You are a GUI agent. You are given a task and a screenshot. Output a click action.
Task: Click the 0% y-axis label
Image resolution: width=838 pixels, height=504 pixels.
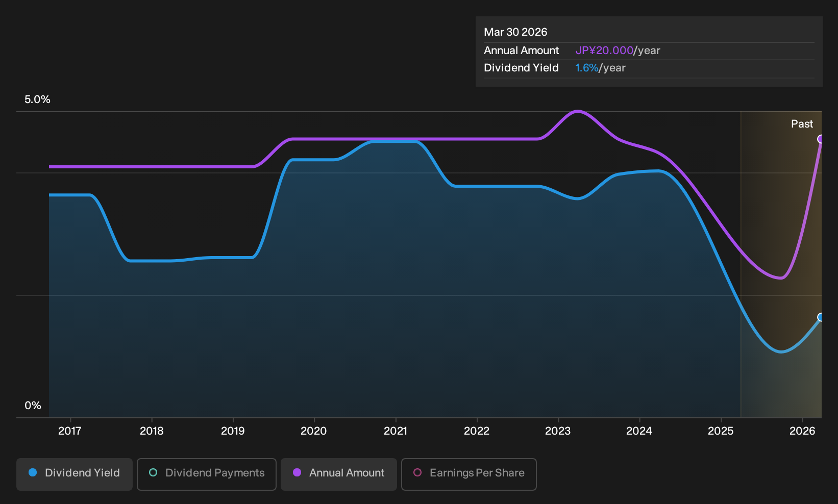[x=33, y=406]
